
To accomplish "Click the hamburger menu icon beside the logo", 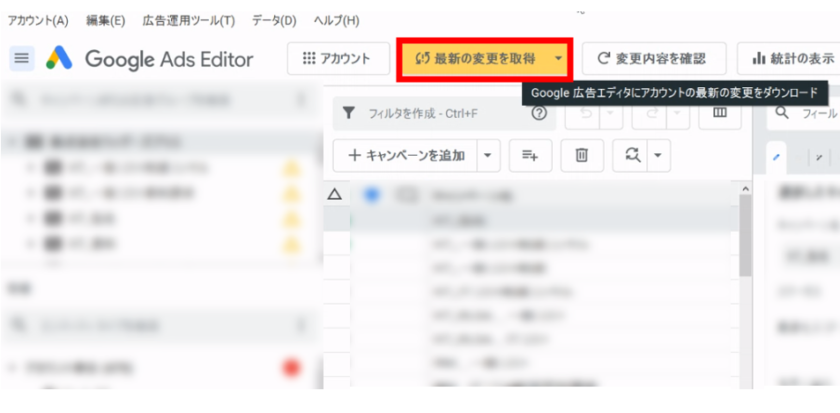I will (21, 59).
